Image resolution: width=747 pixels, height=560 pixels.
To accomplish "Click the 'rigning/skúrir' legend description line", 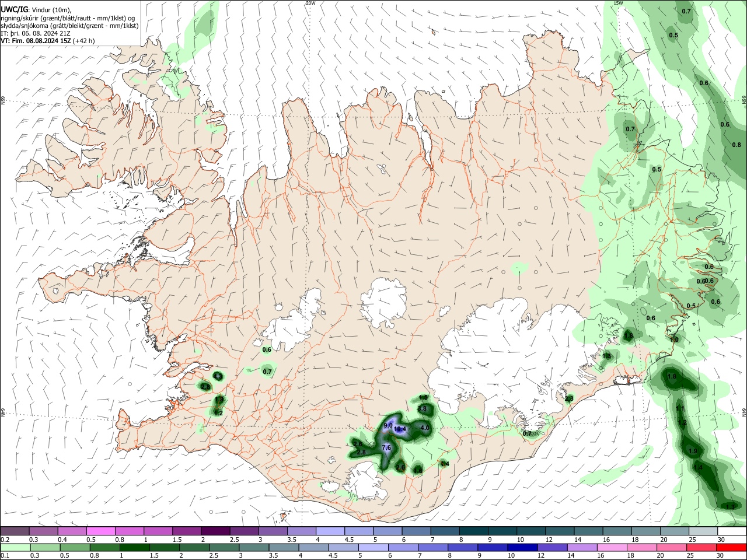I will 68,18.
